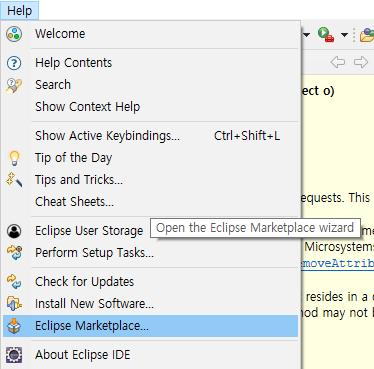The width and height of the screenshot is (374, 369).
Task: Click the Search flashlight icon
Action: [14, 85]
